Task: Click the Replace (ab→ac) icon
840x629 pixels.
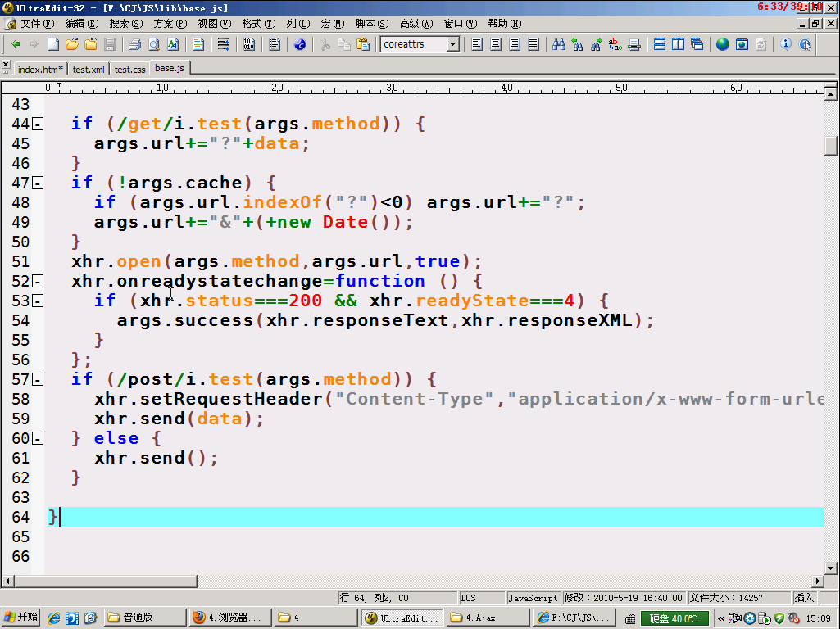Action: tap(615, 44)
